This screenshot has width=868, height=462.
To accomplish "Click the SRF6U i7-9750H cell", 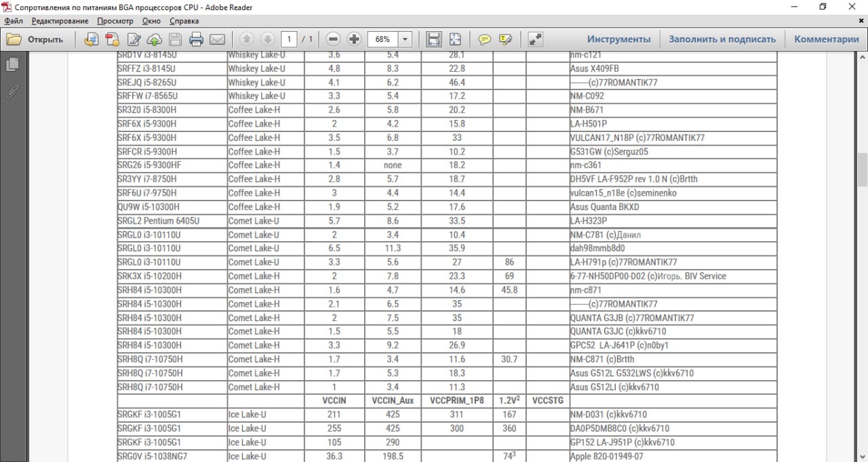I will tap(172, 193).
